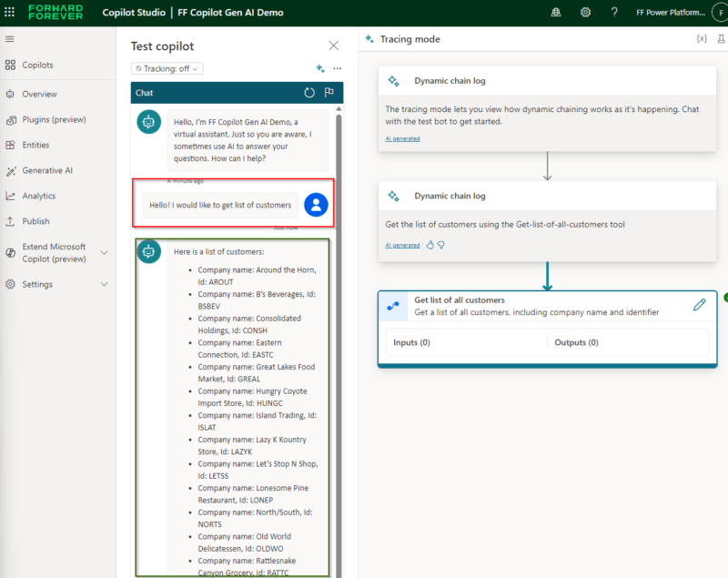Click the flag icon in the Chat header
This screenshot has height=578, width=728.
coord(330,94)
